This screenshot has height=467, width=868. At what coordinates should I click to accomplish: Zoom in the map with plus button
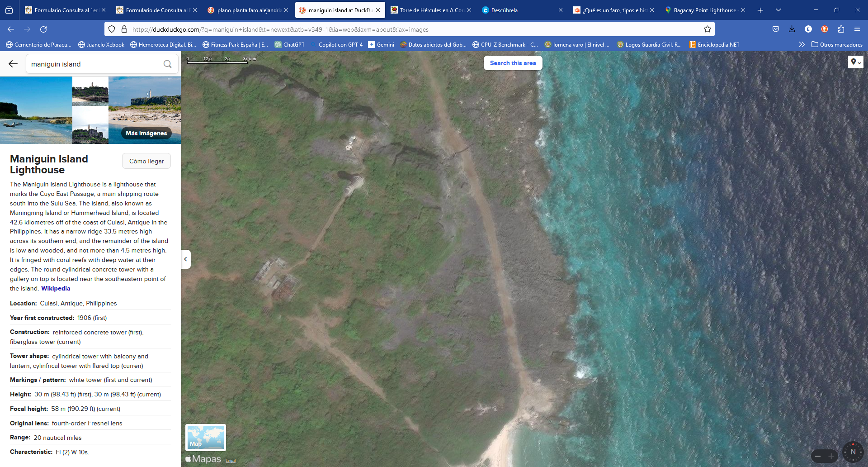[831, 456]
